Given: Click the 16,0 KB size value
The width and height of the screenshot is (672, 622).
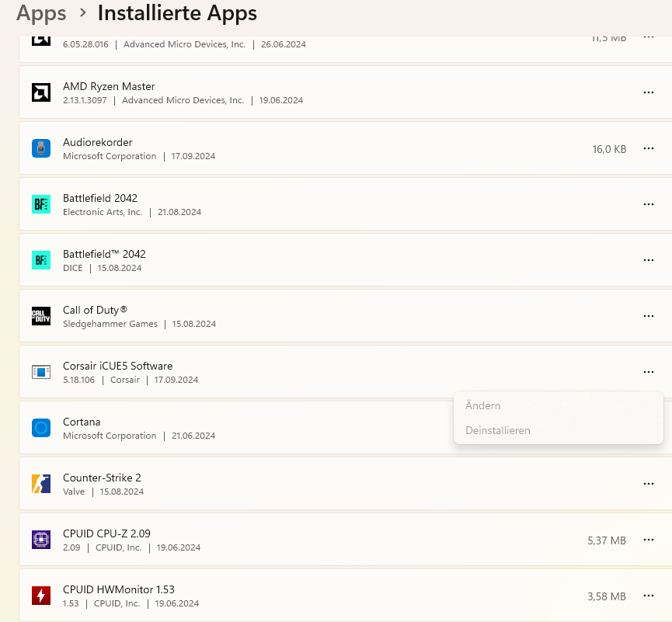Looking at the screenshot, I should (x=609, y=149).
